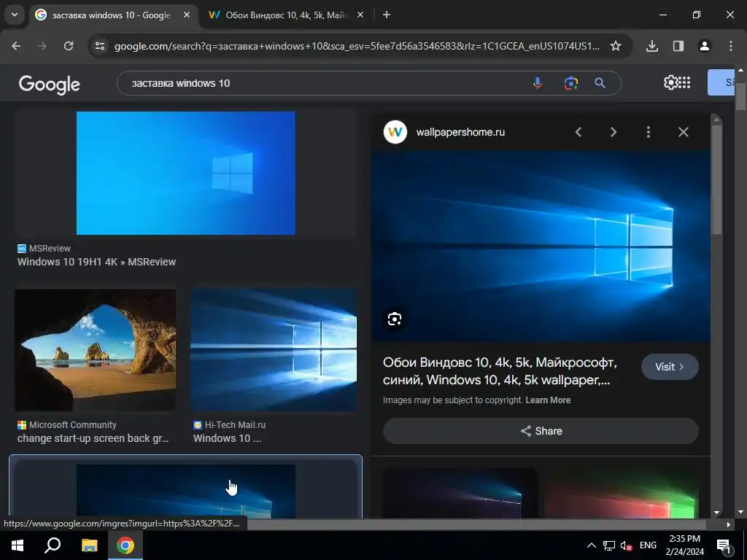Open the Windows Start menu
747x560 pixels.
coord(18,545)
